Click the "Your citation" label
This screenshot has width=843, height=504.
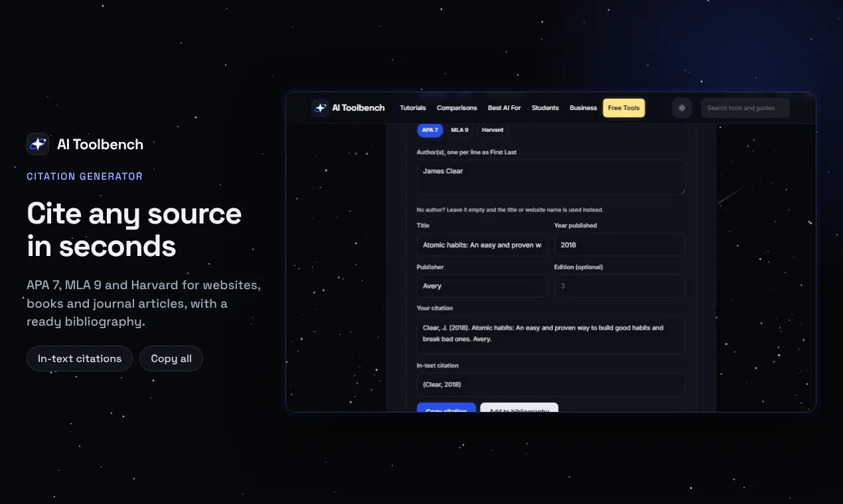[435, 308]
